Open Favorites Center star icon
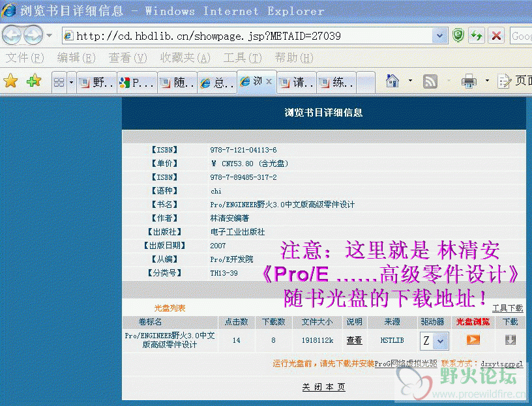 [x=10, y=81]
